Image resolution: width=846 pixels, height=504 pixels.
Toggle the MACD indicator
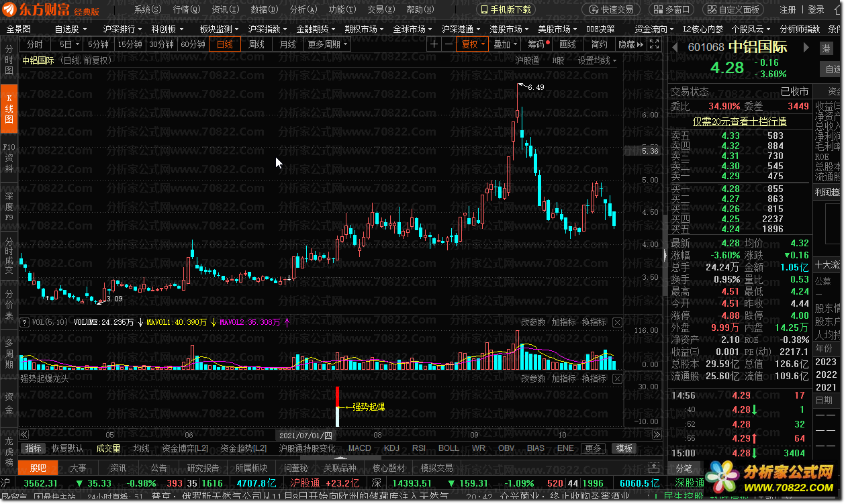tap(359, 448)
